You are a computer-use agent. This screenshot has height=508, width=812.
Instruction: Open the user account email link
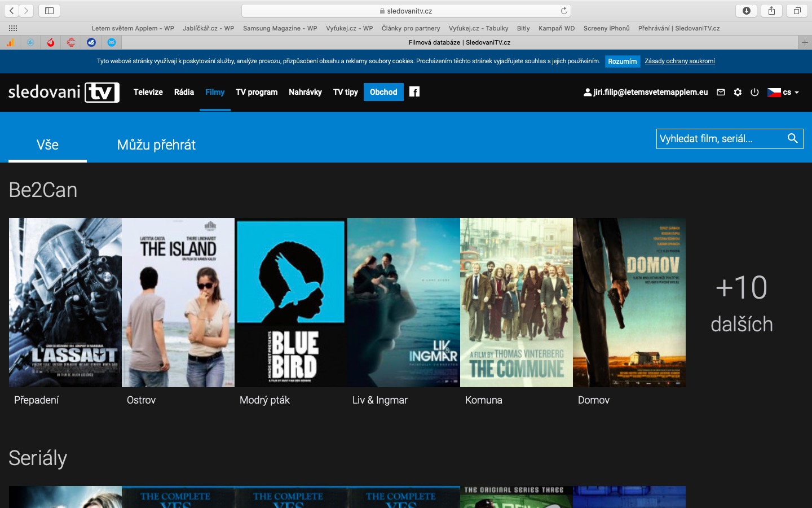(x=646, y=92)
